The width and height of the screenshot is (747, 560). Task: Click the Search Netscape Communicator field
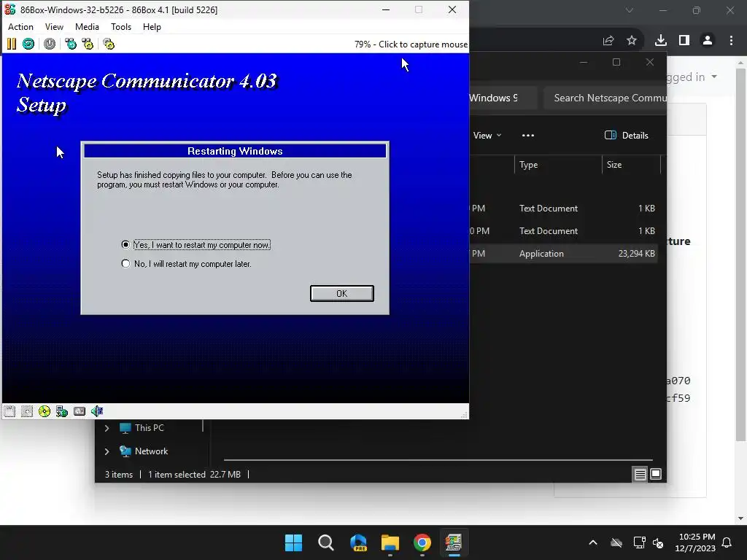[x=605, y=98]
